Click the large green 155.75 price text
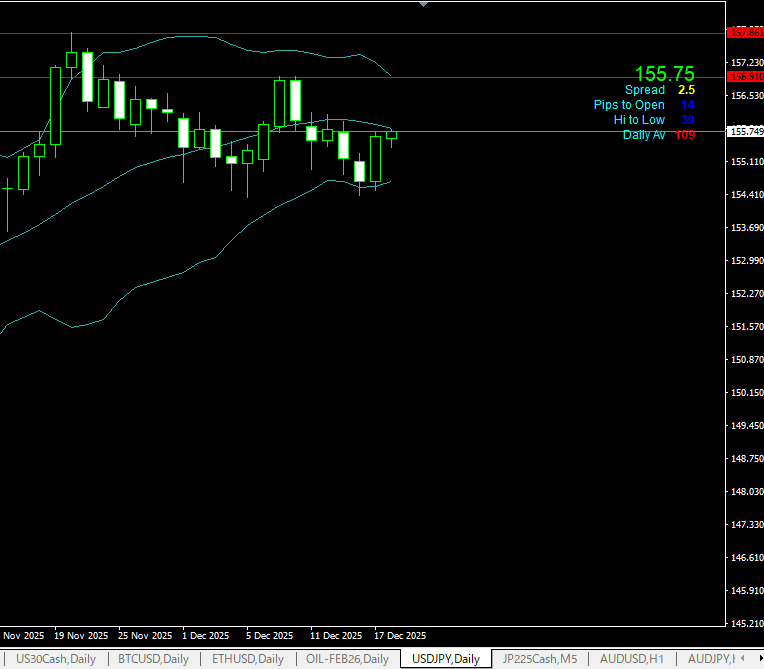 click(664, 74)
